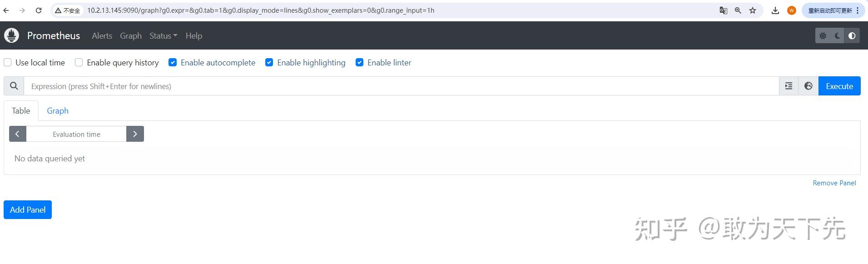Open the metrics explorer globe icon

[x=808, y=86]
